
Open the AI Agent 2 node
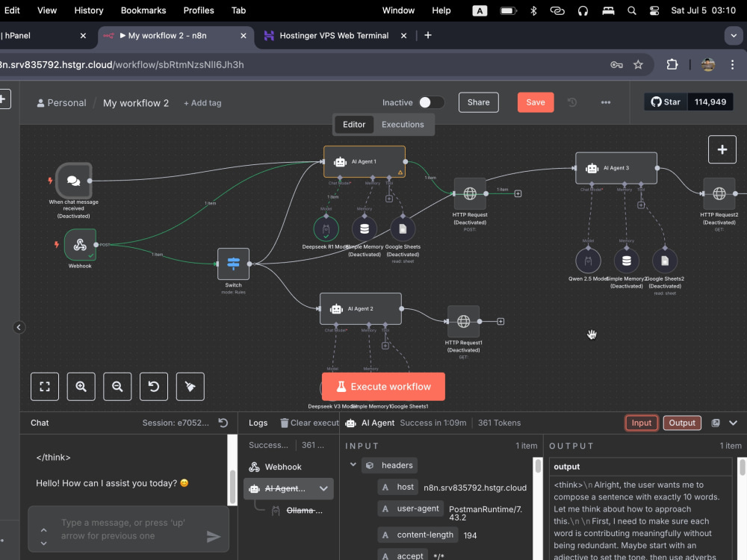coord(361,308)
